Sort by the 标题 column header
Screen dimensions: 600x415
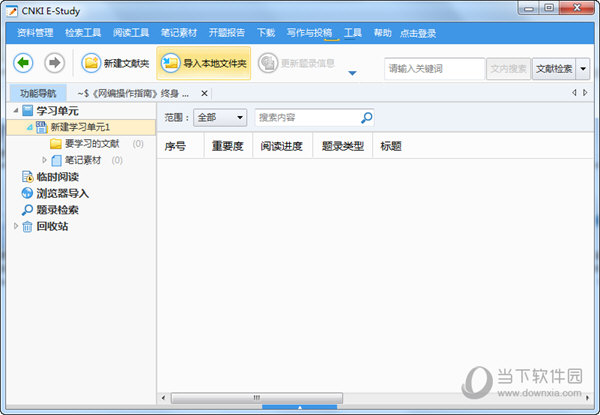(391, 146)
